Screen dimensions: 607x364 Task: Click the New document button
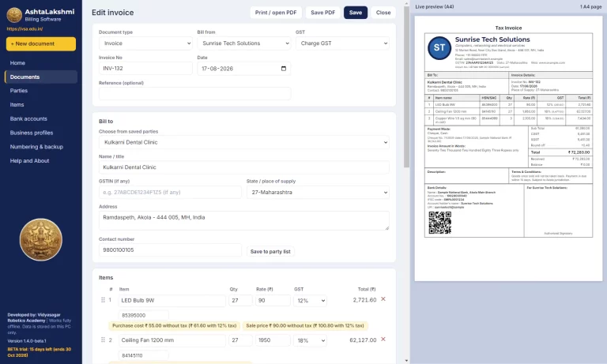click(41, 43)
